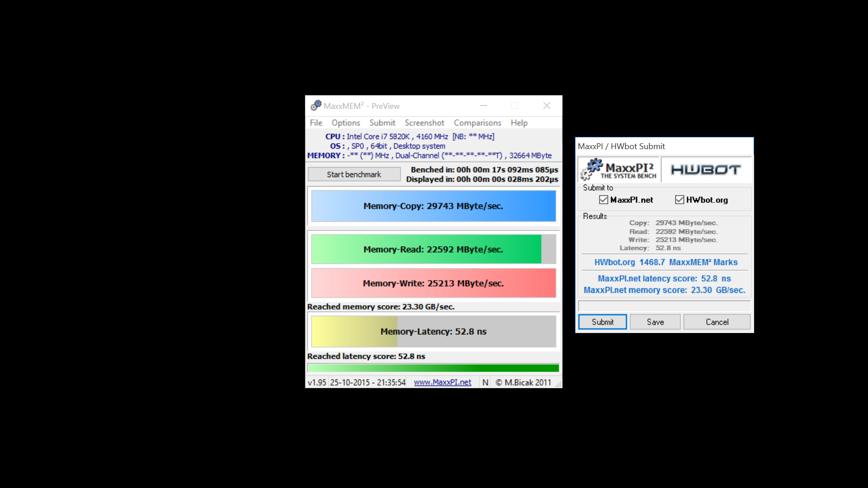Click the Memory-Copy 29743 MByte/sec bar

tap(433, 206)
